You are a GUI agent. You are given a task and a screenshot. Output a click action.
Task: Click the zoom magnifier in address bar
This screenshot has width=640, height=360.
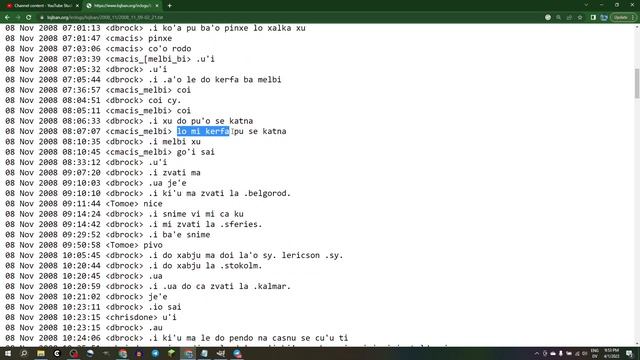pos(558,18)
